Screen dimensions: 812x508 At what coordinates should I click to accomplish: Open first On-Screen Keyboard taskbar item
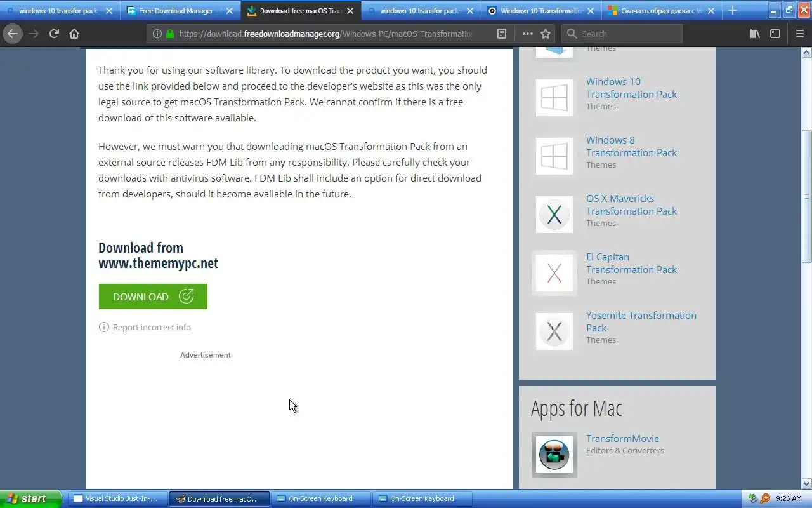pyautogui.click(x=321, y=498)
